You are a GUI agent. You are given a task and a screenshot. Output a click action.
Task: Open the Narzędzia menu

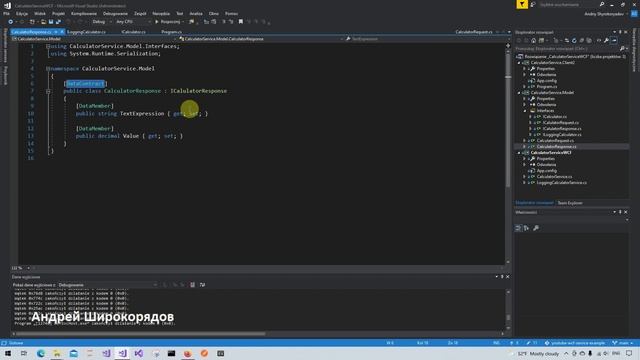(161, 13)
